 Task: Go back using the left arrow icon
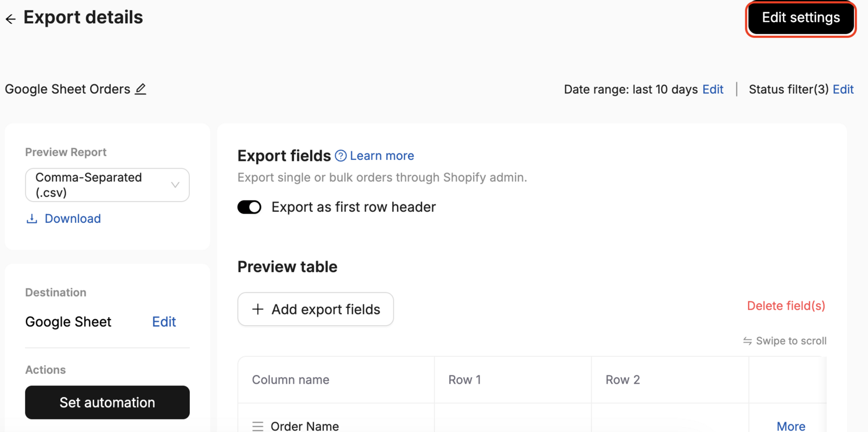pyautogui.click(x=10, y=19)
